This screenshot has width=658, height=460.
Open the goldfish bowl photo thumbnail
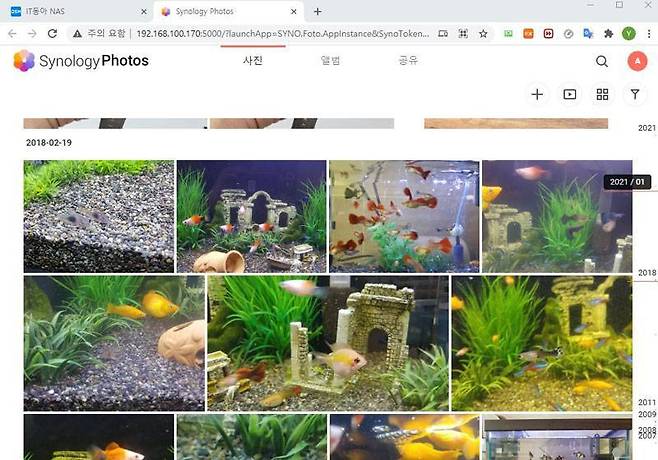[x=404, y=217]
